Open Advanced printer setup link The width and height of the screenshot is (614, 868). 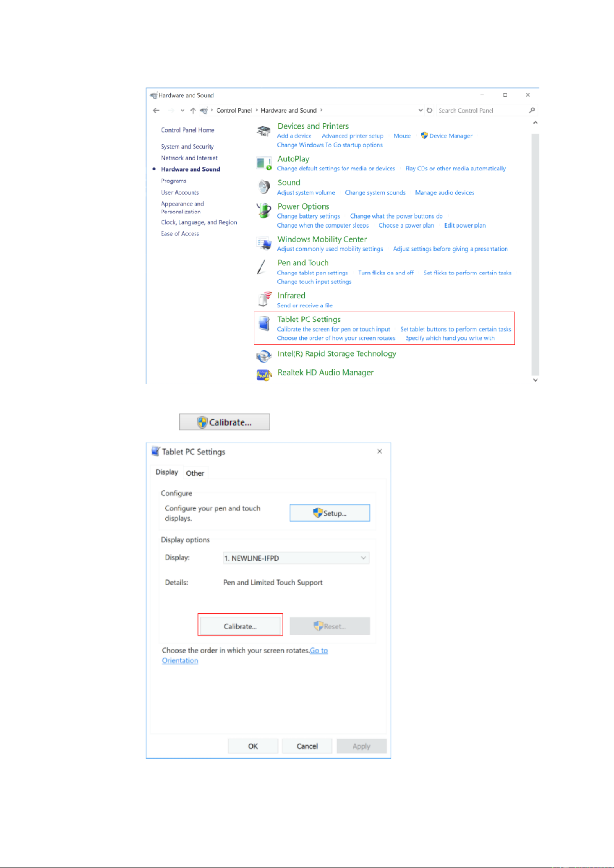click(x=353, y=136)
